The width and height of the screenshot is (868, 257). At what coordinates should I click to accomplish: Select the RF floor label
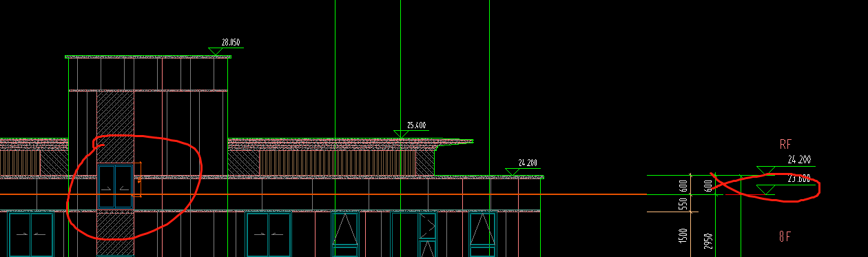pyautogui.click(x=785, y=144)
